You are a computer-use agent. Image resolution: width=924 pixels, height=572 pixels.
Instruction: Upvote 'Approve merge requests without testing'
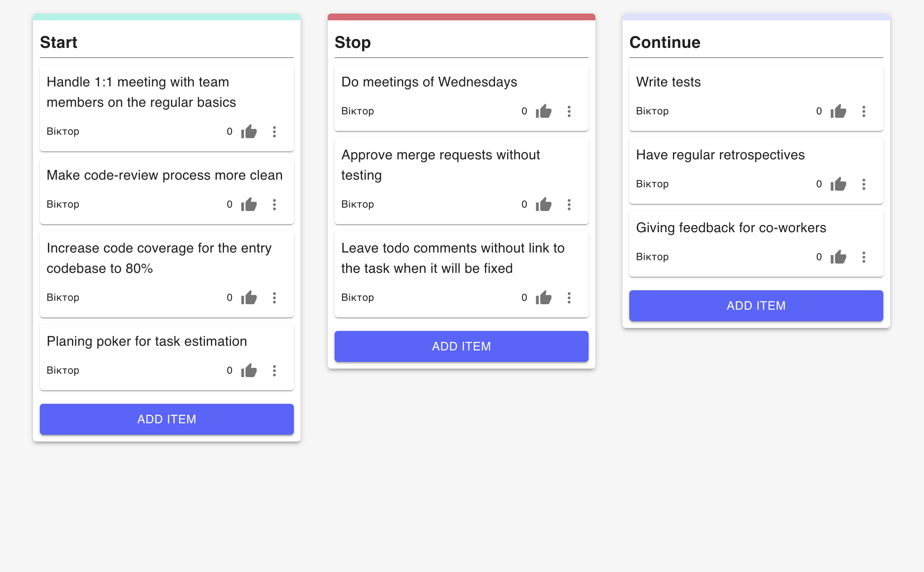544,205
